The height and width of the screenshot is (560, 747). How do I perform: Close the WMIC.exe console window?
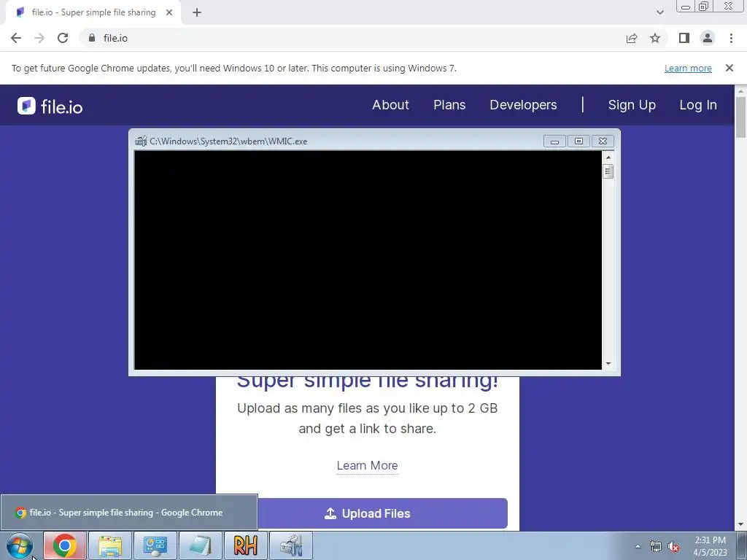pos(603,141)
